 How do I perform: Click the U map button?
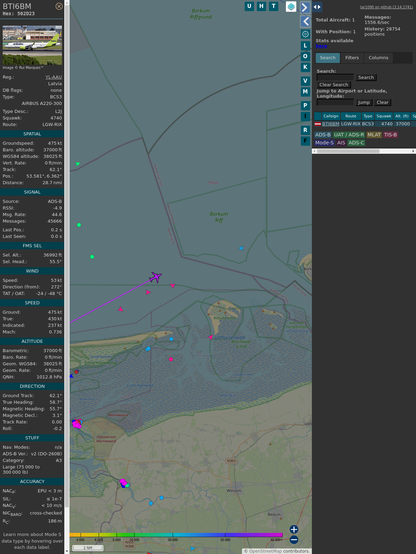(x=249, y=6)
